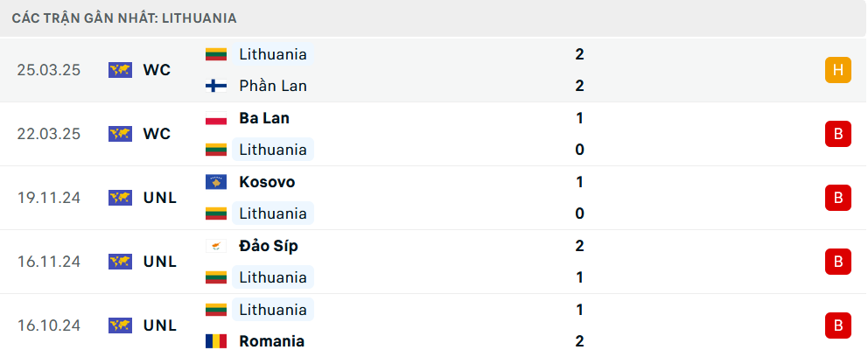Click the Finland flag icon
This screenshot has width=868, height=357.
pyautogui.click(x=216, y=86)
